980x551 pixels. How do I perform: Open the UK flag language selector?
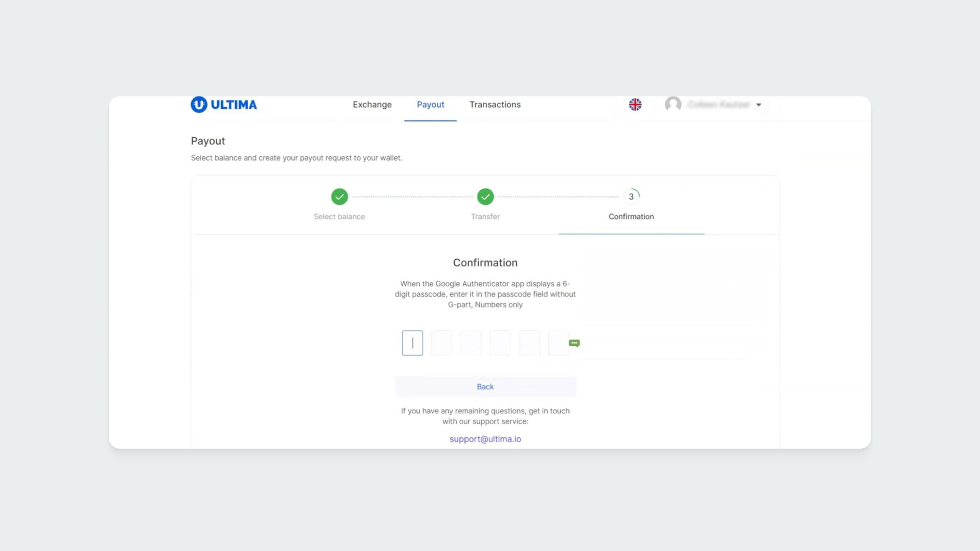click(x=635, y=105)
